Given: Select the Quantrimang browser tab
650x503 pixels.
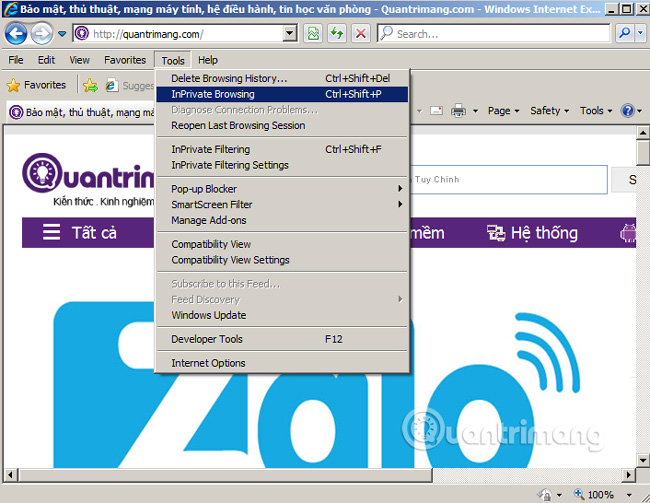Looking at the screenshot, I should (x=81, y=112).
